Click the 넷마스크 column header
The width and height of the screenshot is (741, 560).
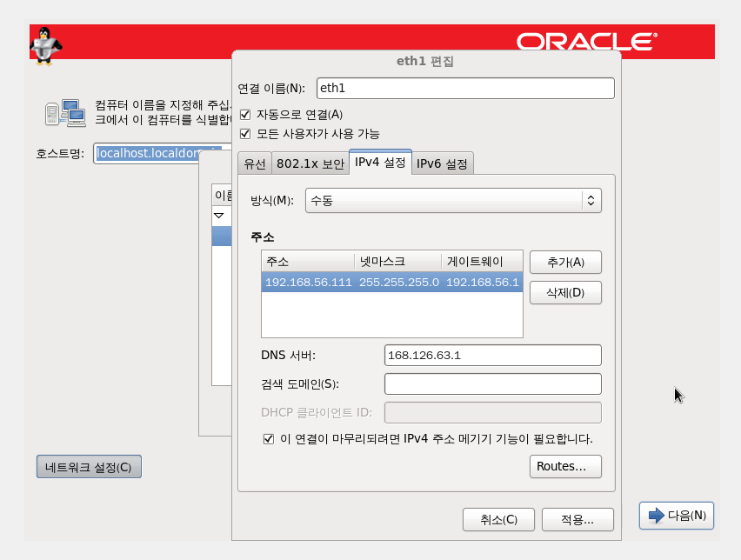tap(398, 262)
